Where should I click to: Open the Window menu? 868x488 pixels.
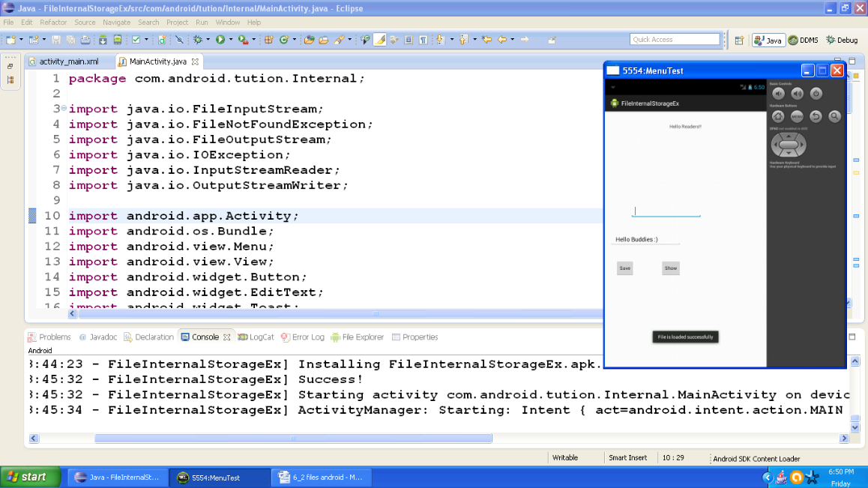(228, 22)
